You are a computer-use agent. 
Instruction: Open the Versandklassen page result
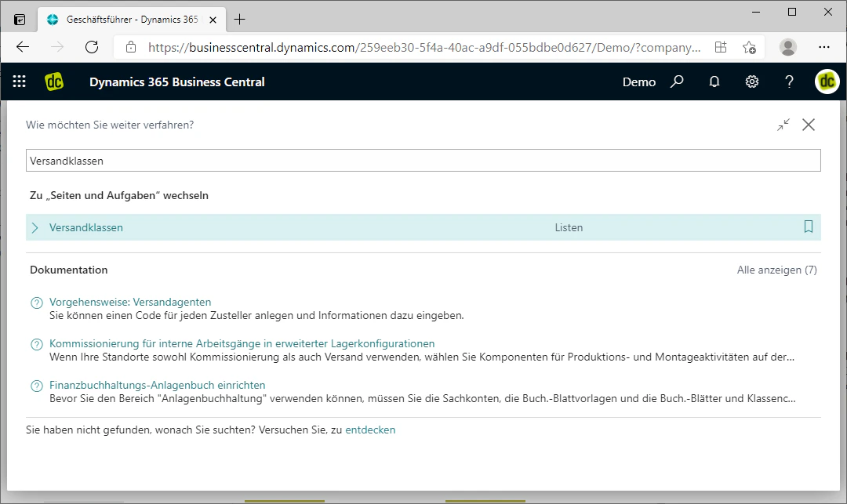pos(86,228)
